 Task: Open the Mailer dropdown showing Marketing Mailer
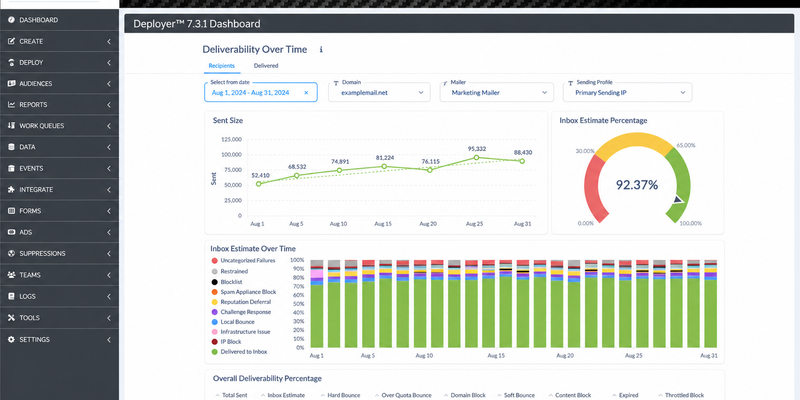click(496, 92)
